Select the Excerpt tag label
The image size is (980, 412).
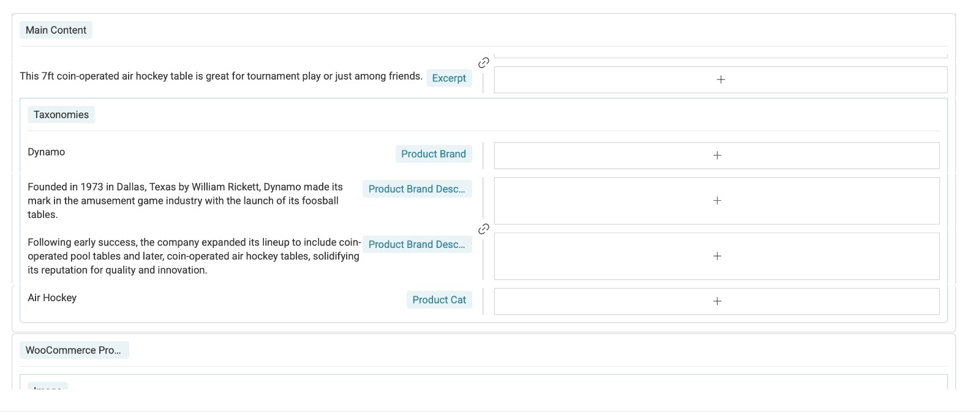(x=449, y=78)
